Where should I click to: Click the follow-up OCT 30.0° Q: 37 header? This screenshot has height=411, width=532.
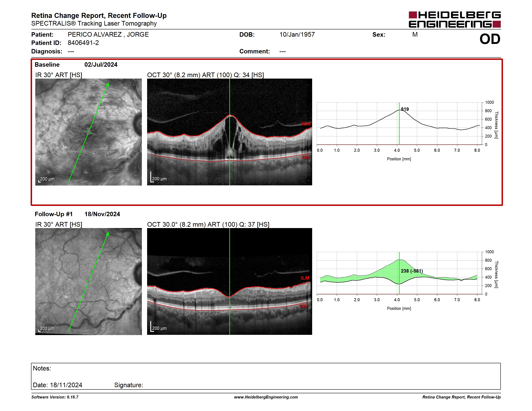[x=208, y=224]
